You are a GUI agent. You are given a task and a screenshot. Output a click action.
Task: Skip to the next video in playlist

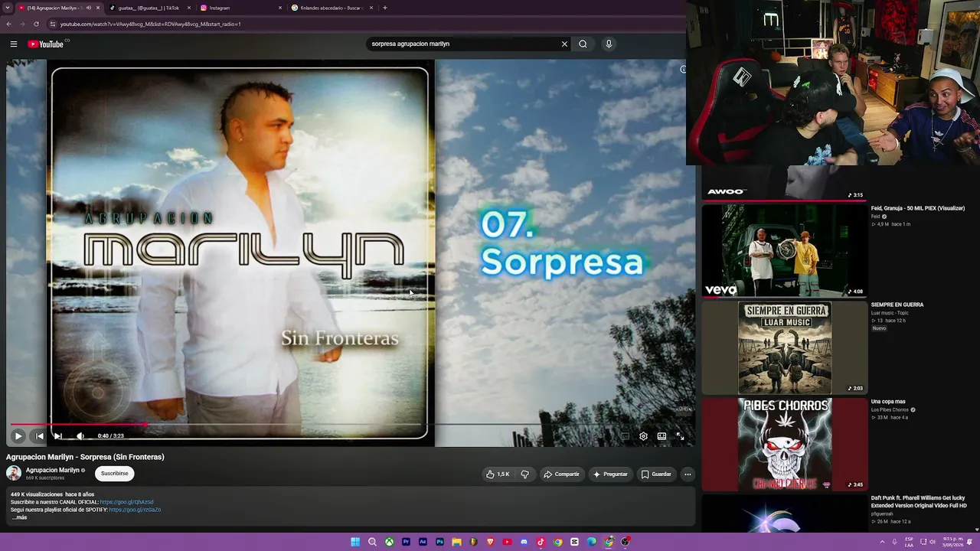58,435
